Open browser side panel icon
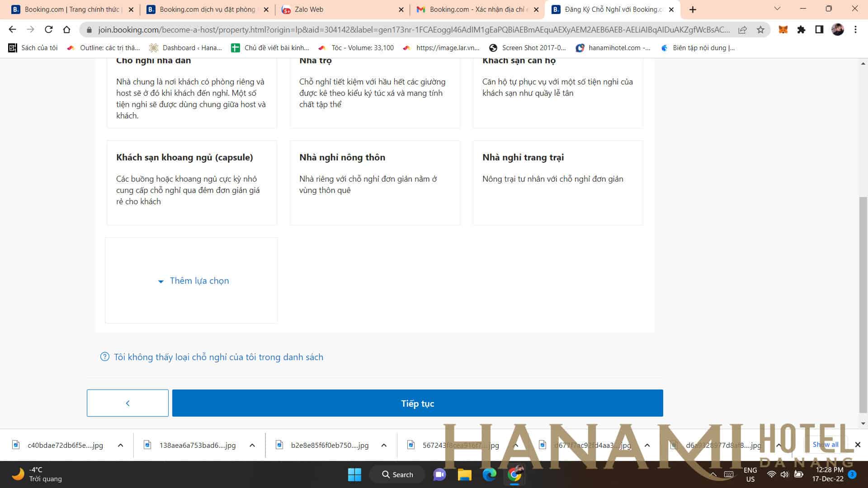Screen dimensions: 868x488 pos(819,30)
